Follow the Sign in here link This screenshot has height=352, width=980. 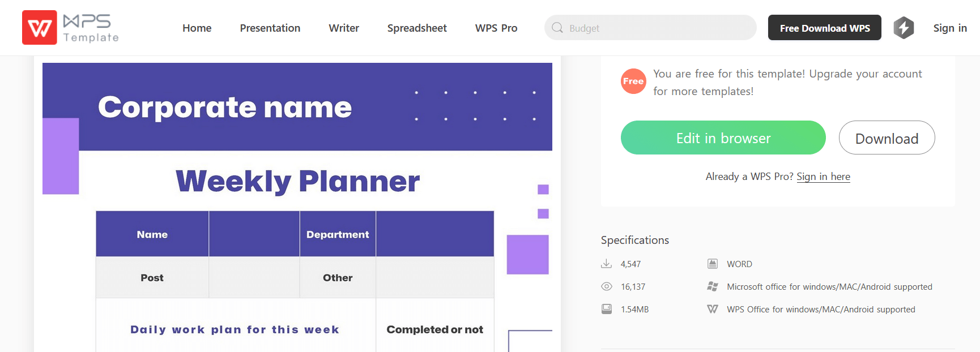[823, 177]
